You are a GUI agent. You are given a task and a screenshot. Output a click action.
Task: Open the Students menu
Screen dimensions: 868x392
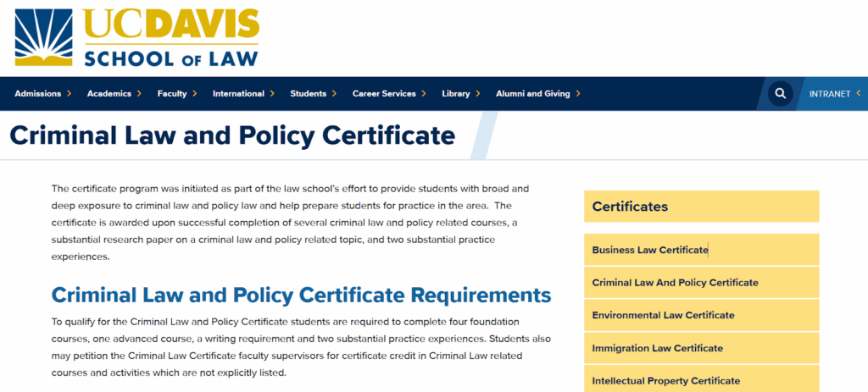(x=309, y=93)
